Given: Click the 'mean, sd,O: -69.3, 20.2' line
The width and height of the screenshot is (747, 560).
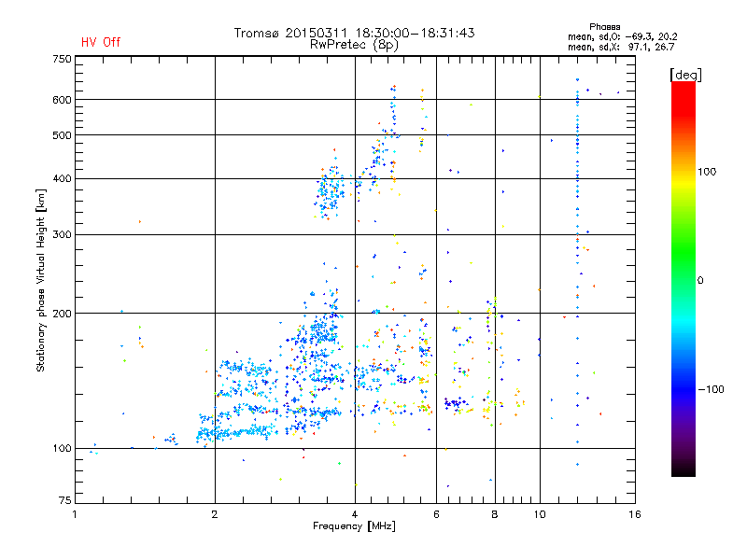Looking at the screenshot, I should tap(622, 36).
